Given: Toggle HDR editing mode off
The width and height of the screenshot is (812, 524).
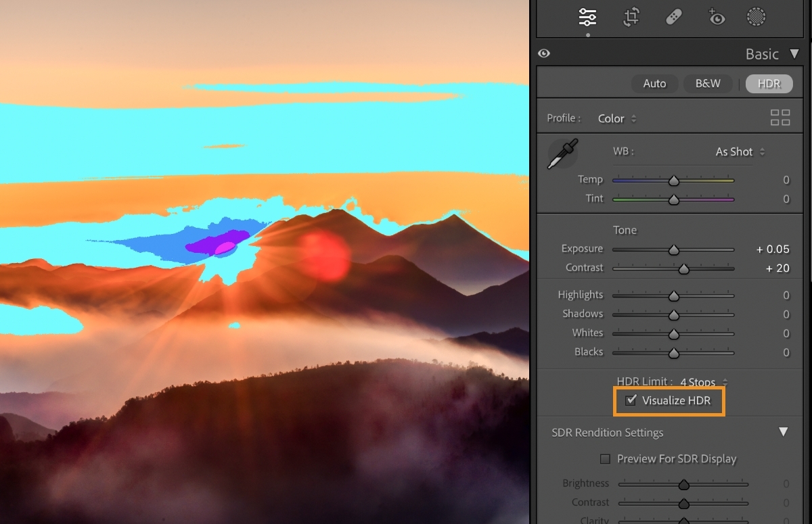Looking at the screenshot, I should [x=769, y=83].
